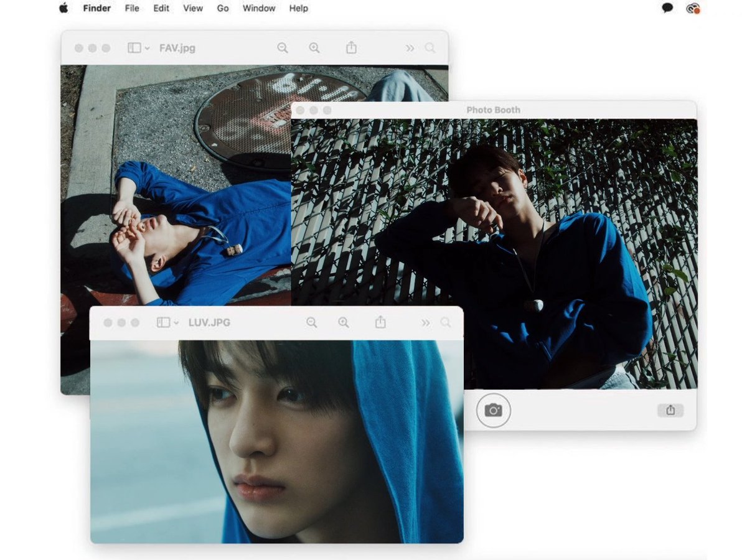Click the Photo Booth share button

670,410
